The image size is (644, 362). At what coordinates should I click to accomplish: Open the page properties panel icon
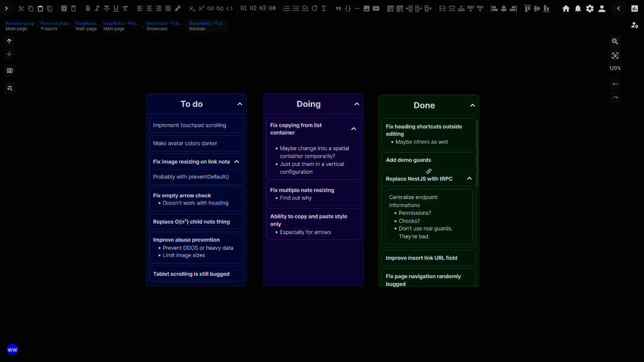pos(634,8)
